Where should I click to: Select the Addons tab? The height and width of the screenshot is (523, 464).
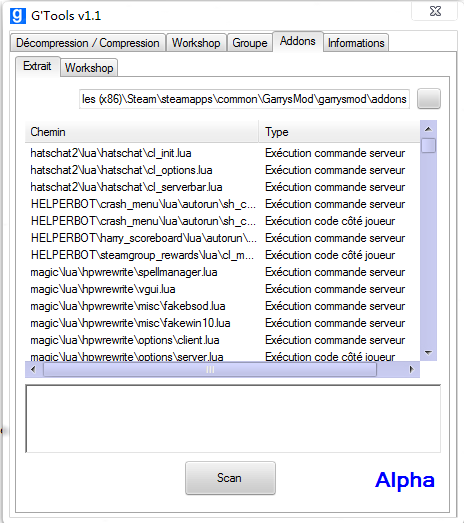click(x=298, y=41)
